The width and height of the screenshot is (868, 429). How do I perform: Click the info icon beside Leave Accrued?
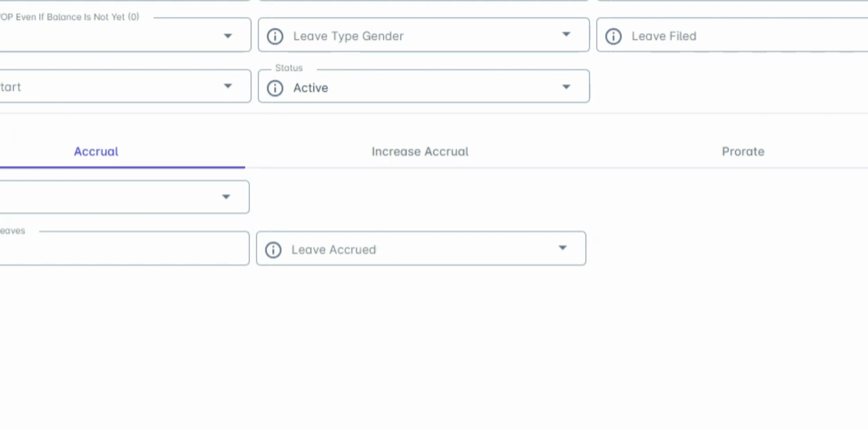[273, 250]
